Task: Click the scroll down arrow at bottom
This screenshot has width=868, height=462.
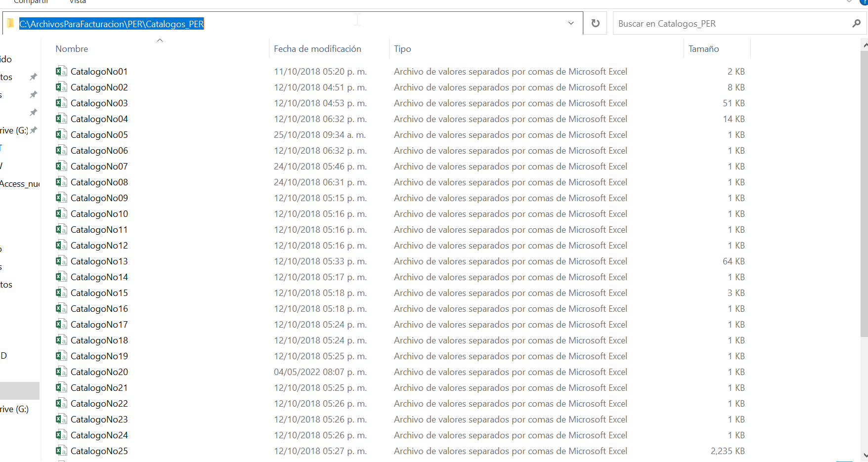Action: tap(865, 455)
